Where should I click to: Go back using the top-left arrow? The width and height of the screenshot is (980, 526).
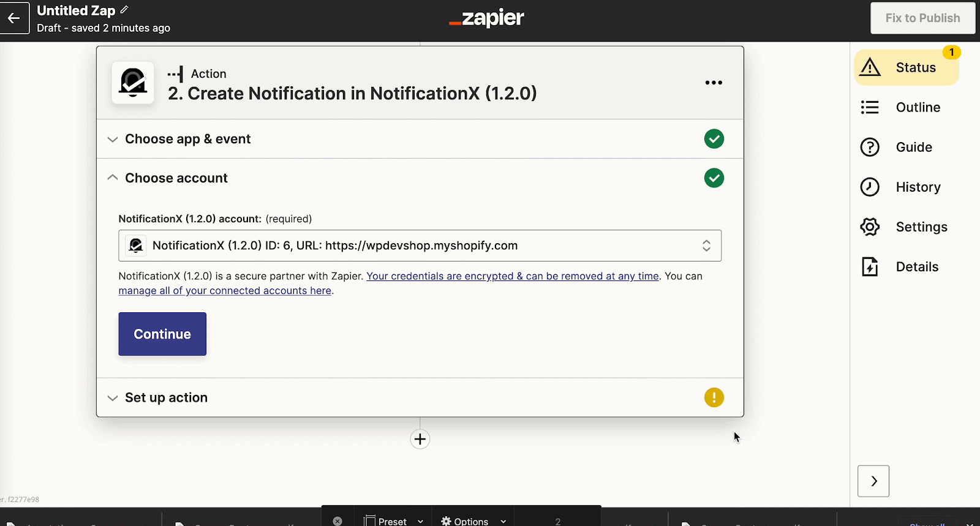pos(14,18)
